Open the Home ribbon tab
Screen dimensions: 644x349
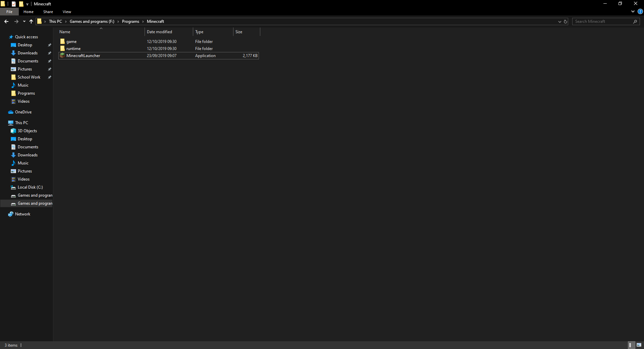(x=29, y=12)
